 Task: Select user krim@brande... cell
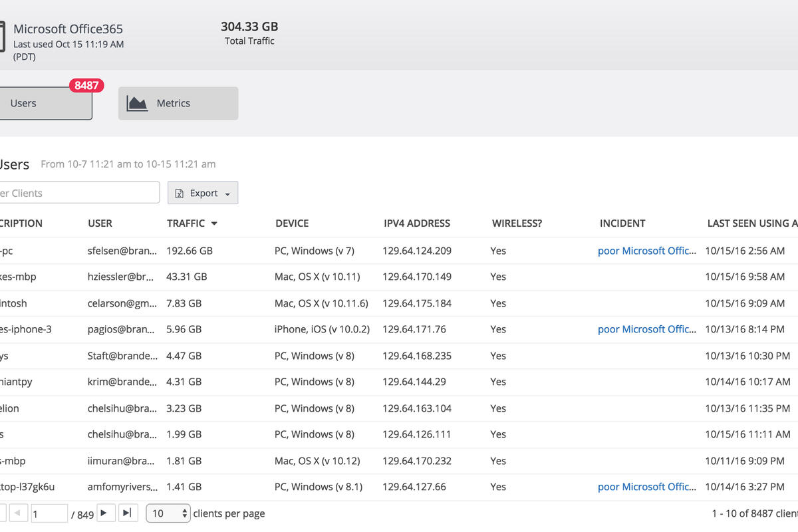click(x=122, y=382)
